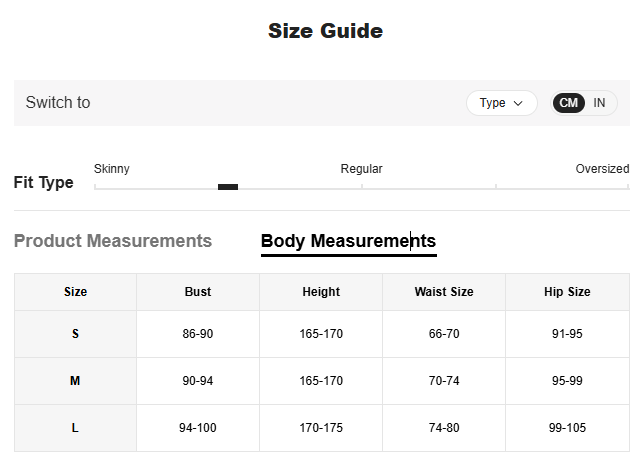The height and width of the screenshot is (462, 644).
Task: Click the Hip Size column header
Action: pyautogui.click(x=567, y=292)
